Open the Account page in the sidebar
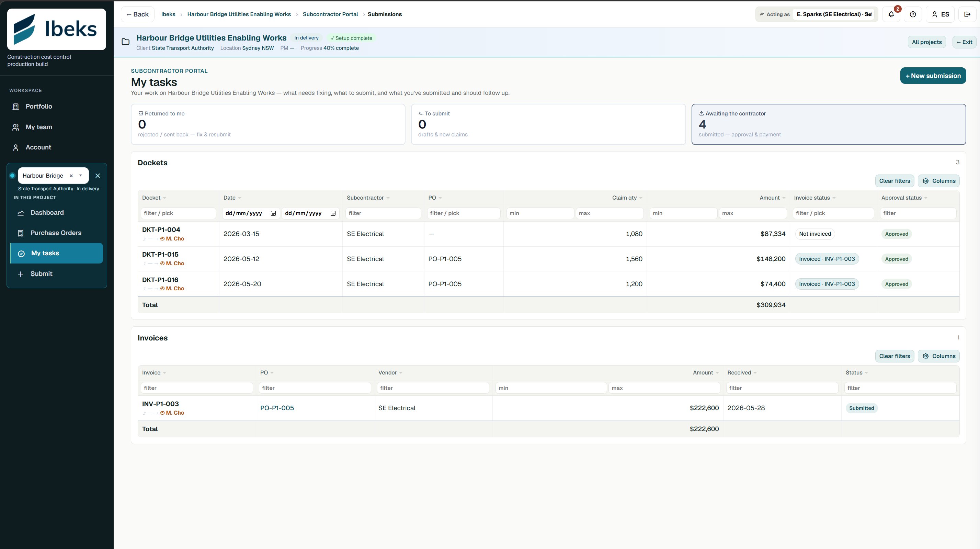This screenshot has height=549, width=980. tap(57, 147)
